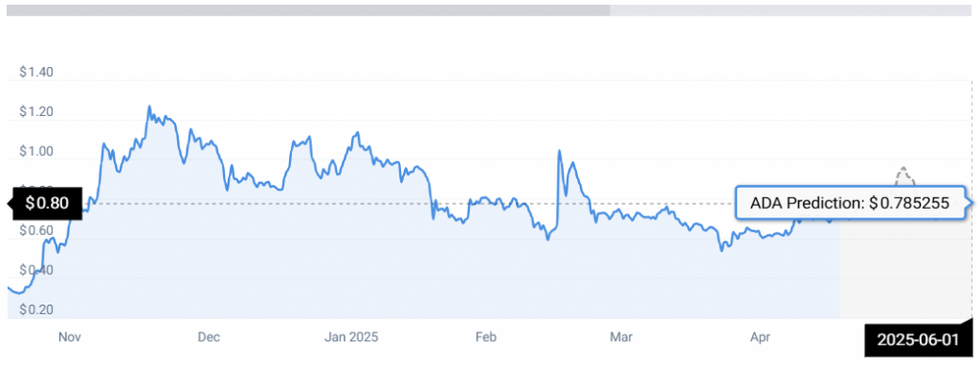Click the $0.80 price marker label

(x=46, y=203)
